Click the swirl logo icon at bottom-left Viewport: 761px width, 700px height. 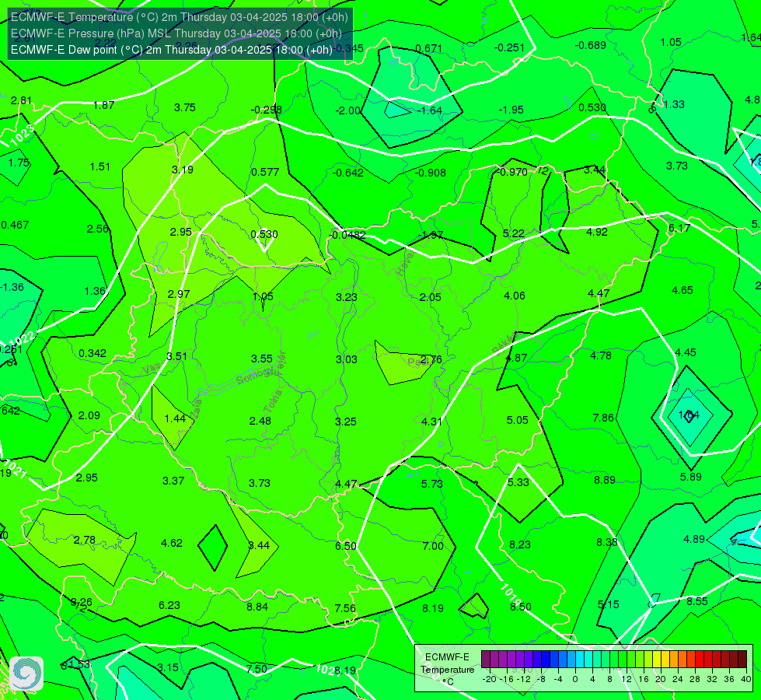click(26, 674)
